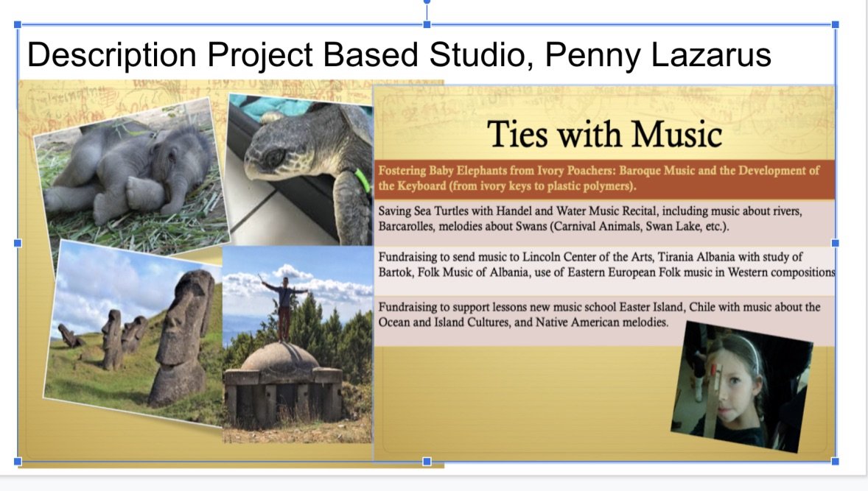Click the top-center selection resize handle
Viewport: 868px width, 491px height.
(427, 25)
